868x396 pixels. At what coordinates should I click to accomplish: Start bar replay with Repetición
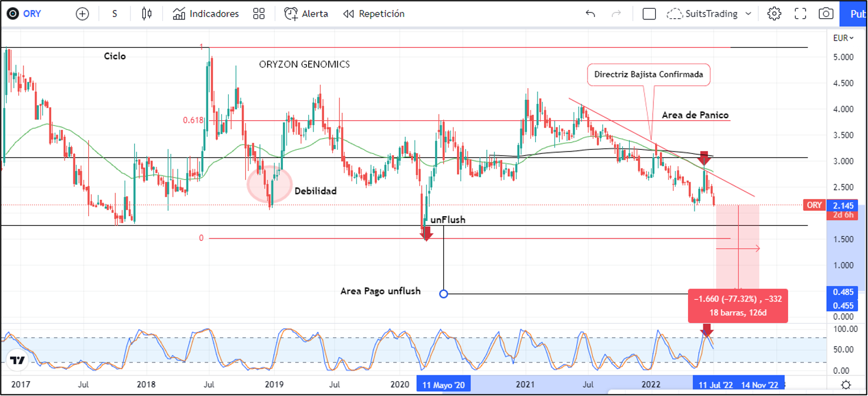coord(374,14)
